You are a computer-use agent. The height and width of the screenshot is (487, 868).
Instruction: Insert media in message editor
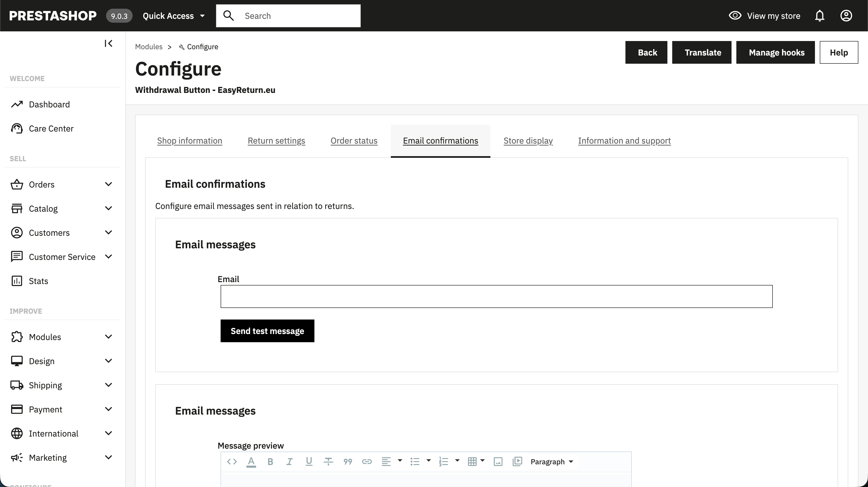(517, 461)
